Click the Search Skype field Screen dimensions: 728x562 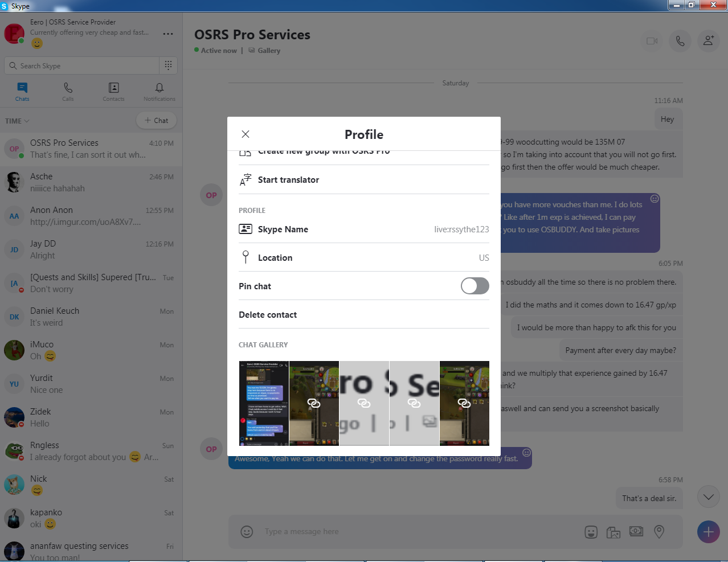tap(82, 65)
